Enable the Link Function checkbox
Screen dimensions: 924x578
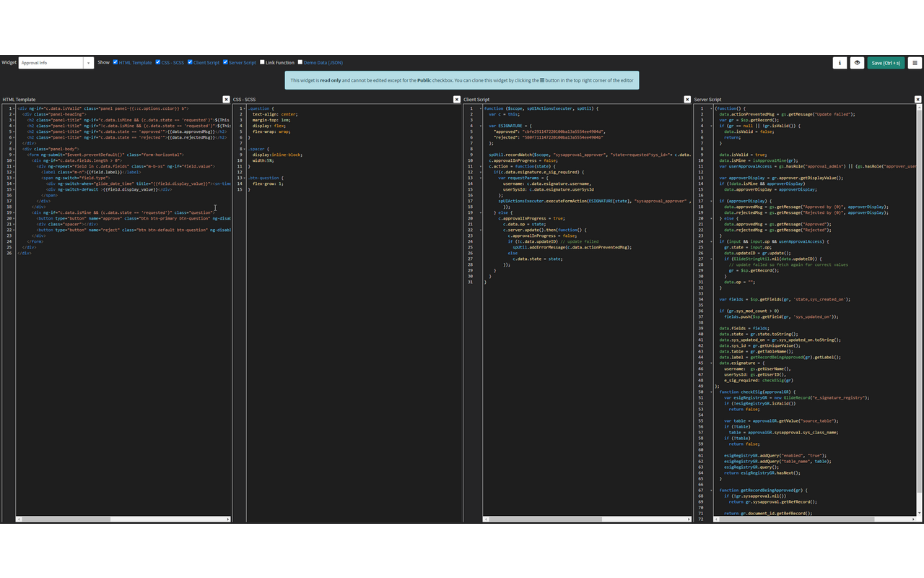pyautogui.click(x=262, y=62)
